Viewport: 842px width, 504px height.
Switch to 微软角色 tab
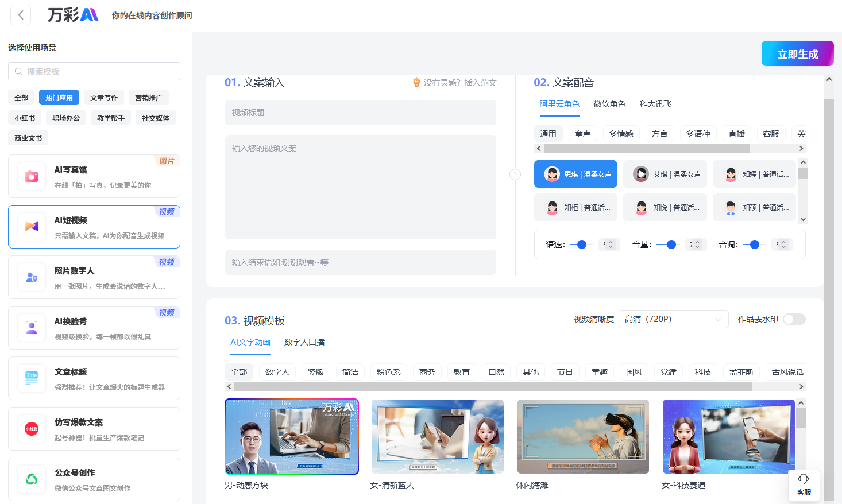click(x=609, y=104)
